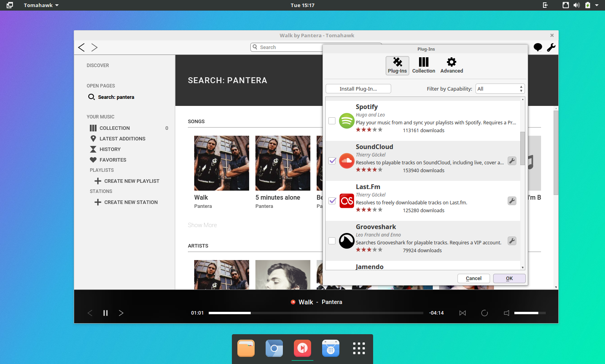Select the '113161 downloads' text for Spotify
This screenshot has height=364, width=605.
(x=424, y=131)
